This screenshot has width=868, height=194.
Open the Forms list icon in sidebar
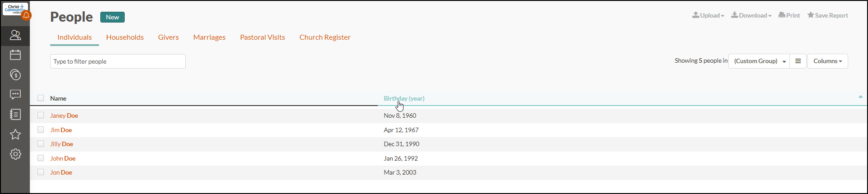pos(15,115)
